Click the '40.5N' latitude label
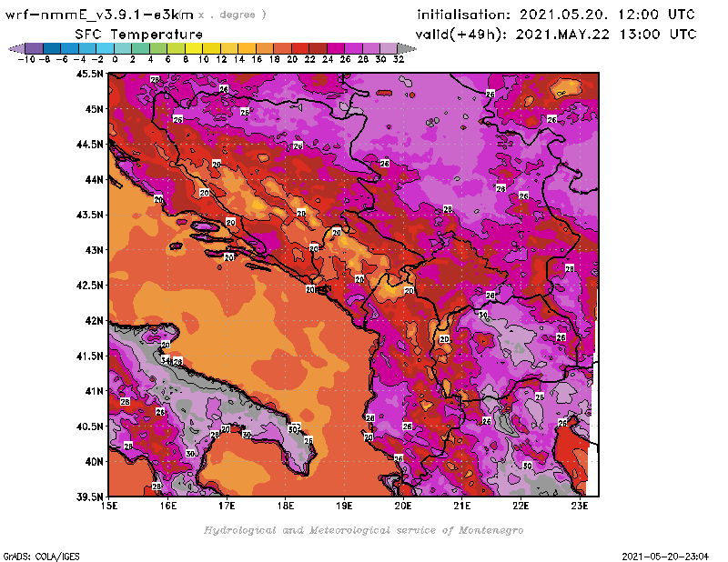Screen dimensions: 728x562 pyautogui.click(x=89, y=427)
